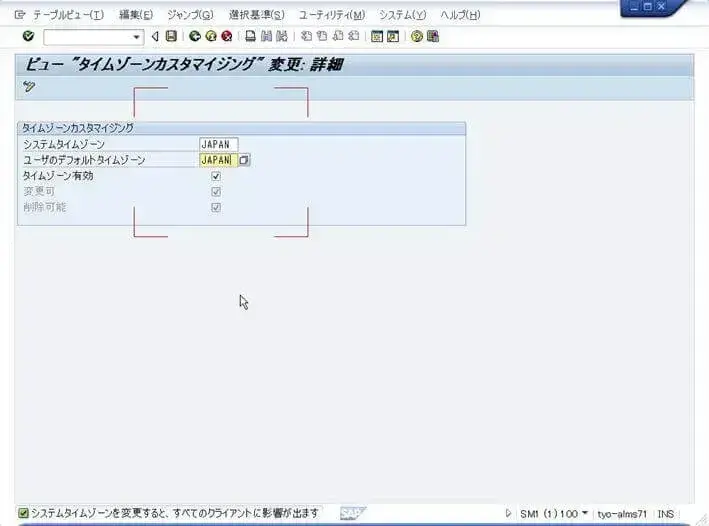Click the Next Page icon
The image size is (709, 526).
click(338, 36)
